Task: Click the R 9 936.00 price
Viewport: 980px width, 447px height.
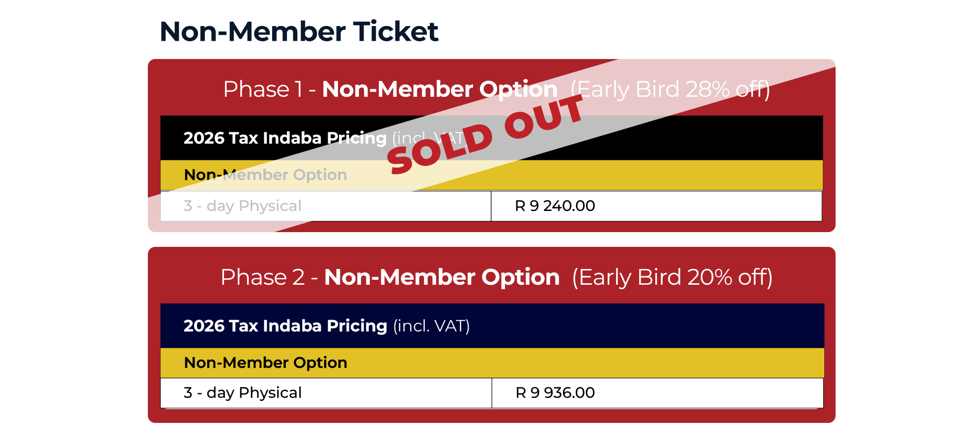Action: click(x=555, y=393)
